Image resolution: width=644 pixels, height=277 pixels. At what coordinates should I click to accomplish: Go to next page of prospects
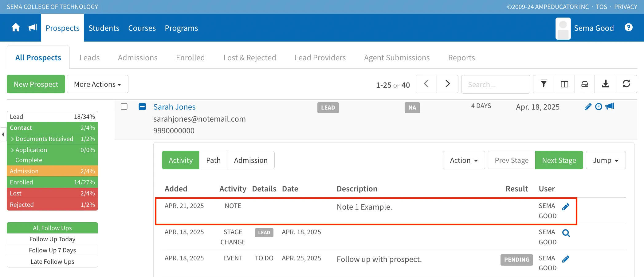pyautogui.click(x=448, y=84)
